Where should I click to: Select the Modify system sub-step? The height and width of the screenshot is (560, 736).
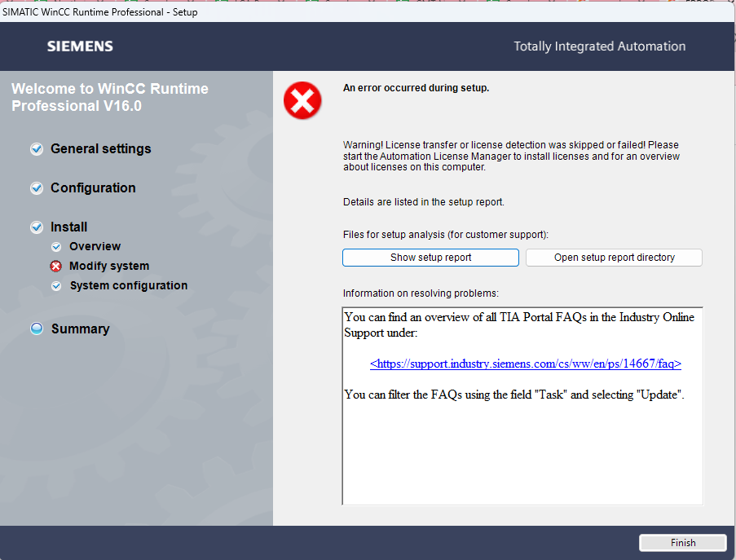[x=109, y=267]
